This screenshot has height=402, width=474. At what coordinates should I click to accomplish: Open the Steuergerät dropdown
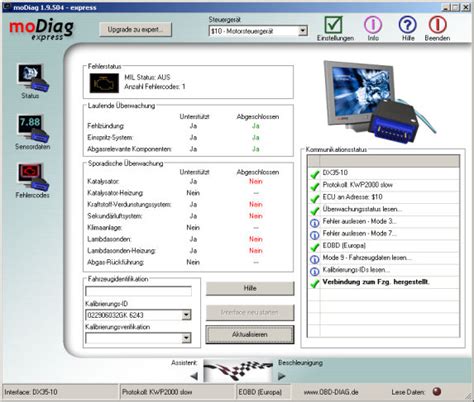tap(303, 31)
